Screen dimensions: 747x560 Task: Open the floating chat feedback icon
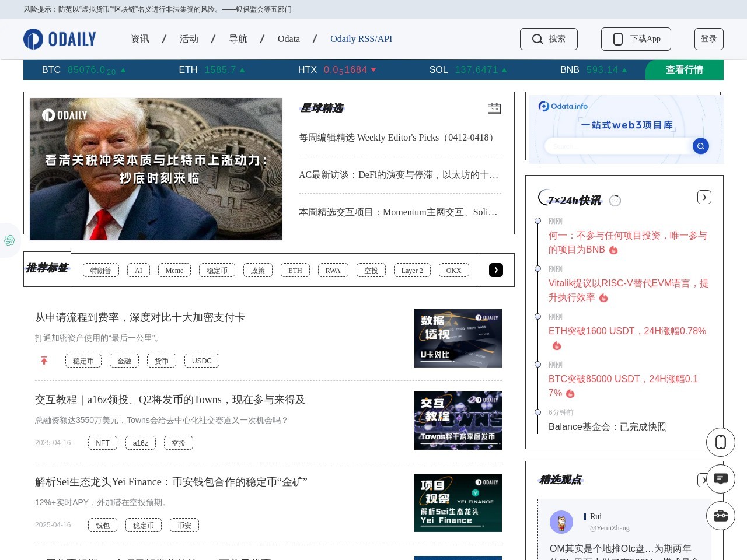tap(721, 479)
